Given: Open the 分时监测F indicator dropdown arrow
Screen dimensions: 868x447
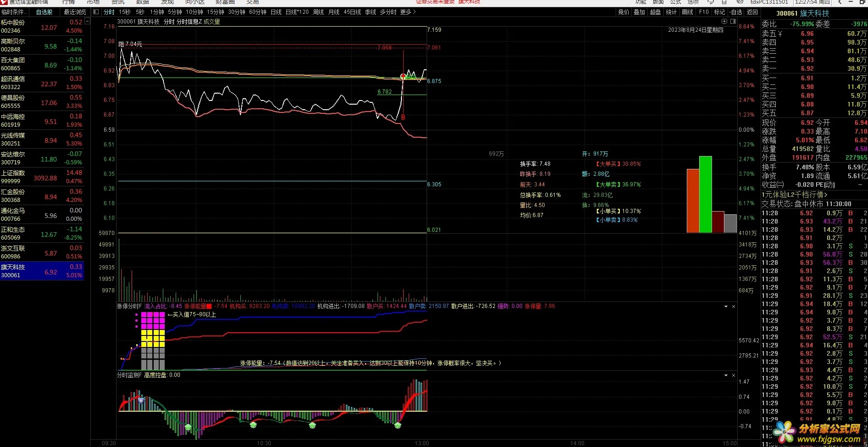Looking at the screenshot, I should click(x=726, y=375).
